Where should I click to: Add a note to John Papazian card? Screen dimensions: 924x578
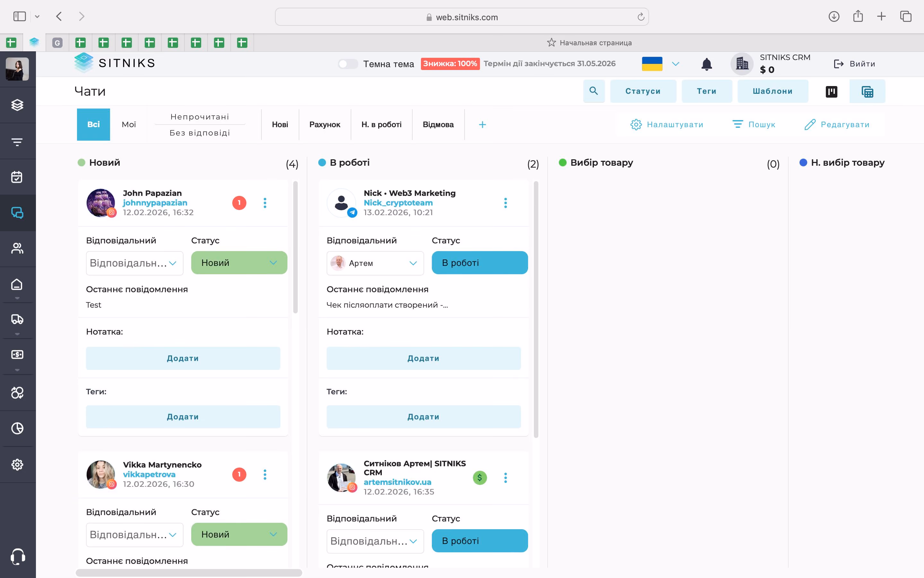pyautogui.click(x=183, y=358)
